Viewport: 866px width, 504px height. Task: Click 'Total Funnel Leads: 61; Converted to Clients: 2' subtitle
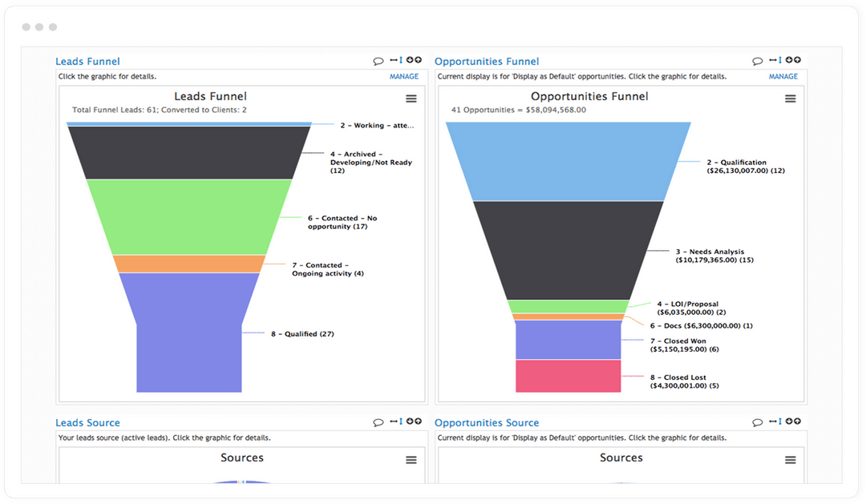point(160,110)
